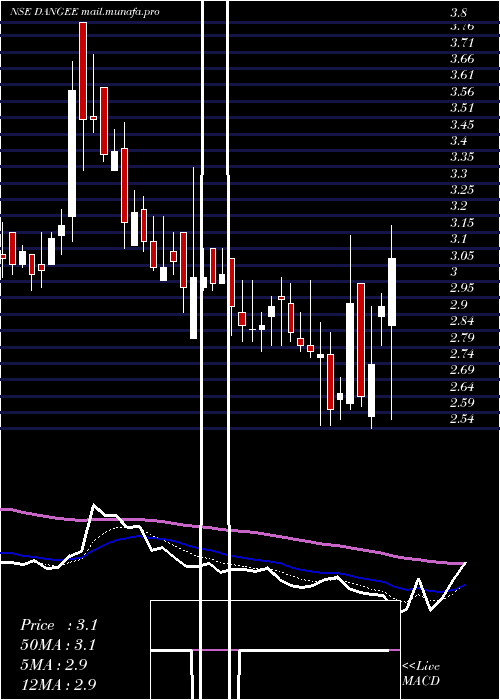Click the pink 50MA line in lower chart

pyautogui.click(x=232, y=530)
